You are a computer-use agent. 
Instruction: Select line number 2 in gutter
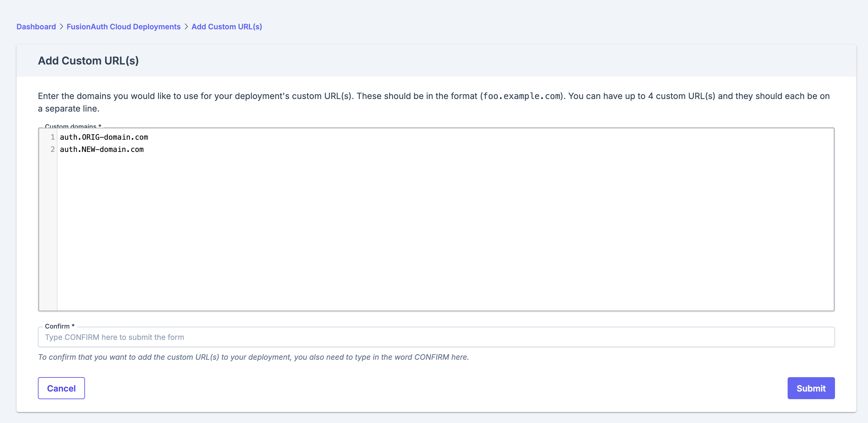pyautogui.click(x=53, y=149)
